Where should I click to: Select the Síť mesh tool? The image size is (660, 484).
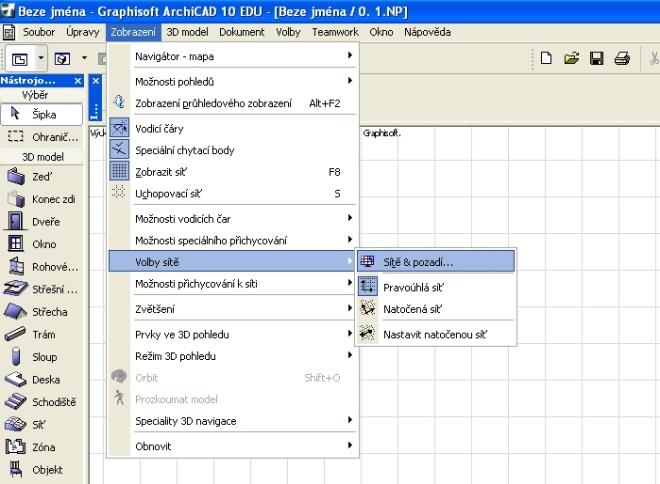click(42, 425)
